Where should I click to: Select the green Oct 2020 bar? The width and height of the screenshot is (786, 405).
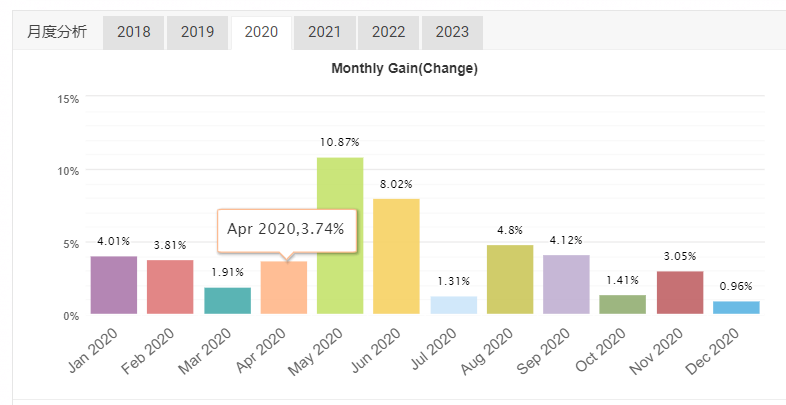point(622,304)
